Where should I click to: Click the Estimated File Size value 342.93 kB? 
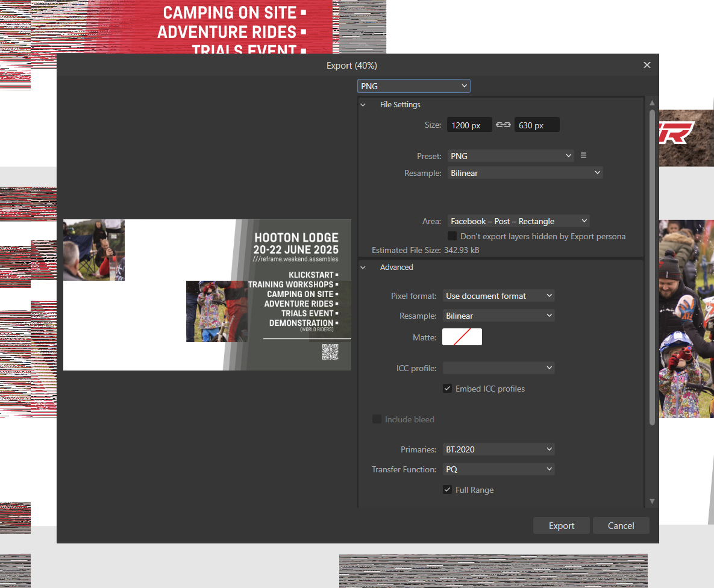(462, 250)
